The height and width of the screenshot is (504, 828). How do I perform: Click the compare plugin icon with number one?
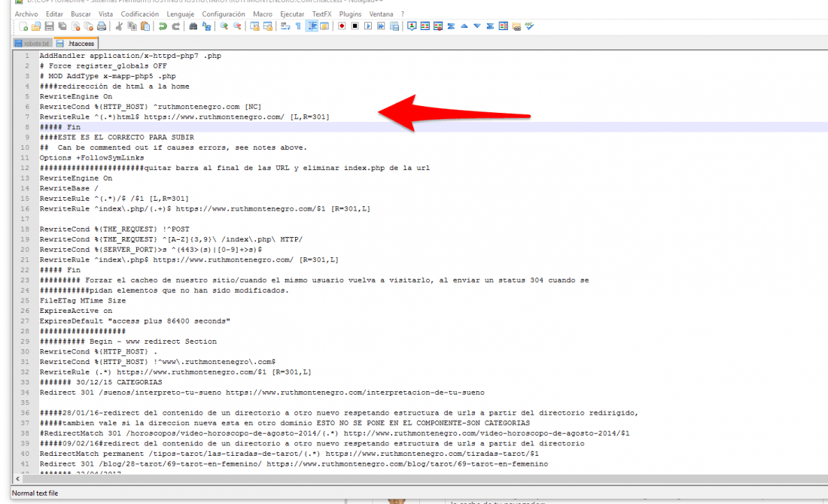[411, 26]
